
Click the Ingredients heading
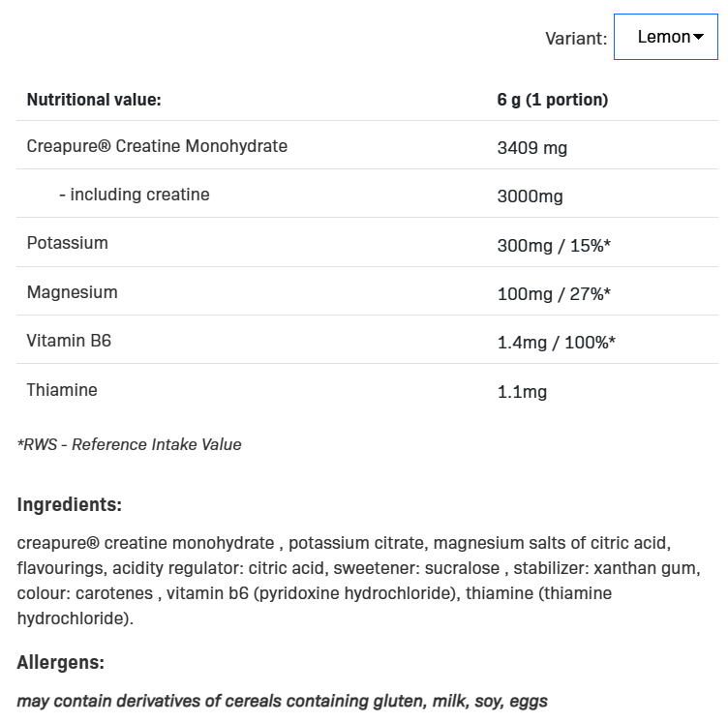click(x=69, y=504)
